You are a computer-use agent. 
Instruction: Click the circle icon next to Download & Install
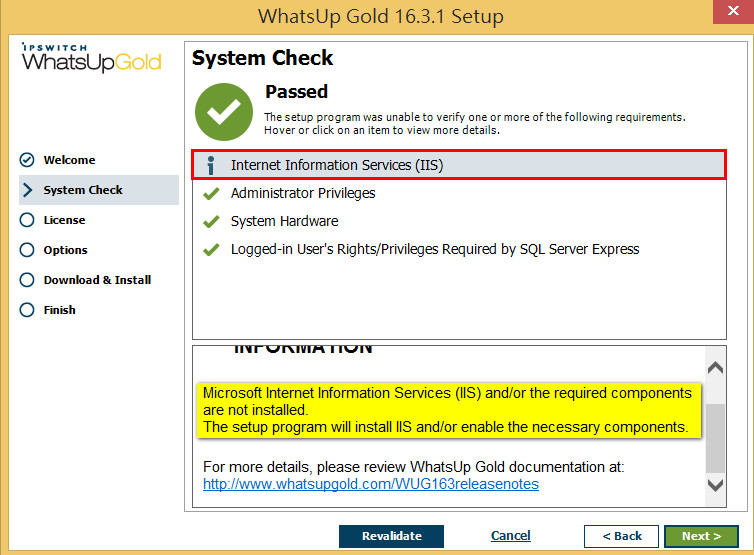[x=27, y=280]
